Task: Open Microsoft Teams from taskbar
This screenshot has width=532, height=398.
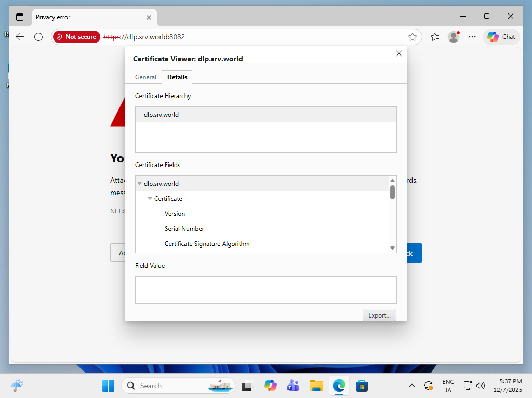Action: tap(293, 386)
